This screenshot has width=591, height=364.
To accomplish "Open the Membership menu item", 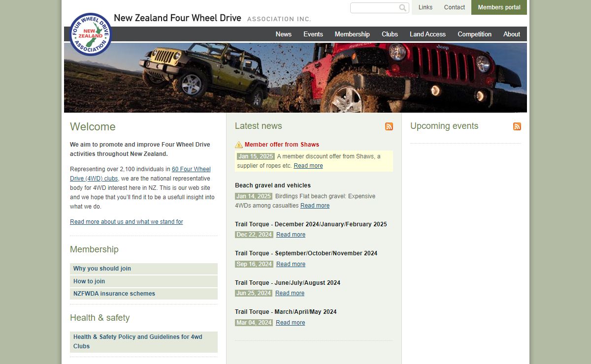I will pyautogui.click(x=352, y=34).
